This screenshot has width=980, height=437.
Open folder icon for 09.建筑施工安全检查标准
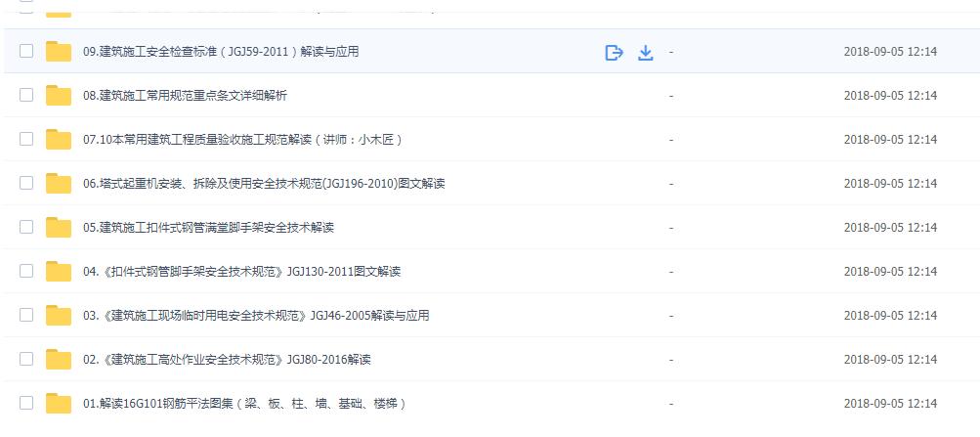(x=59, y=51)
